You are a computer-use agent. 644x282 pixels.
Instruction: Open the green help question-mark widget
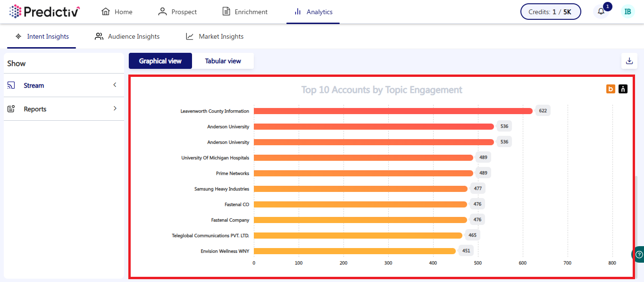[638, 254]
